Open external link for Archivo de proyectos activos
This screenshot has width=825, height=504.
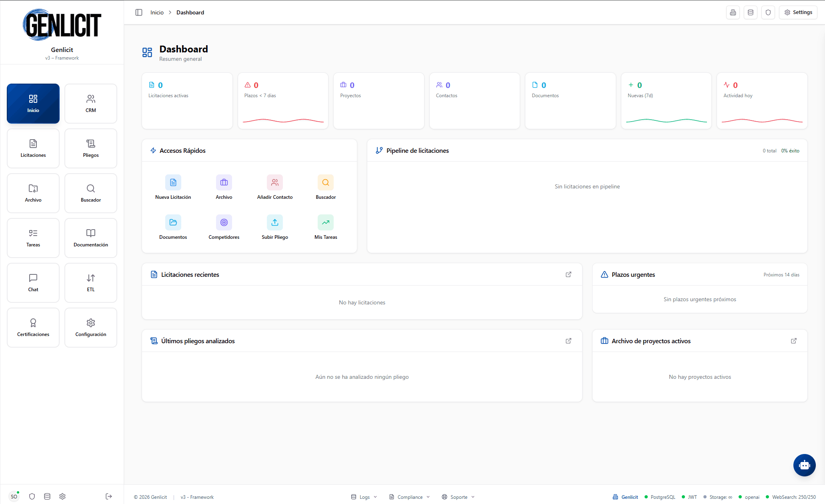tap(794, 341)
